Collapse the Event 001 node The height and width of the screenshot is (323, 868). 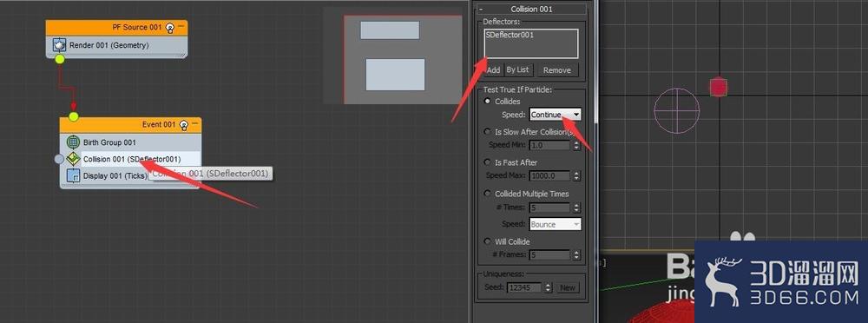click(x=194, y=124)
